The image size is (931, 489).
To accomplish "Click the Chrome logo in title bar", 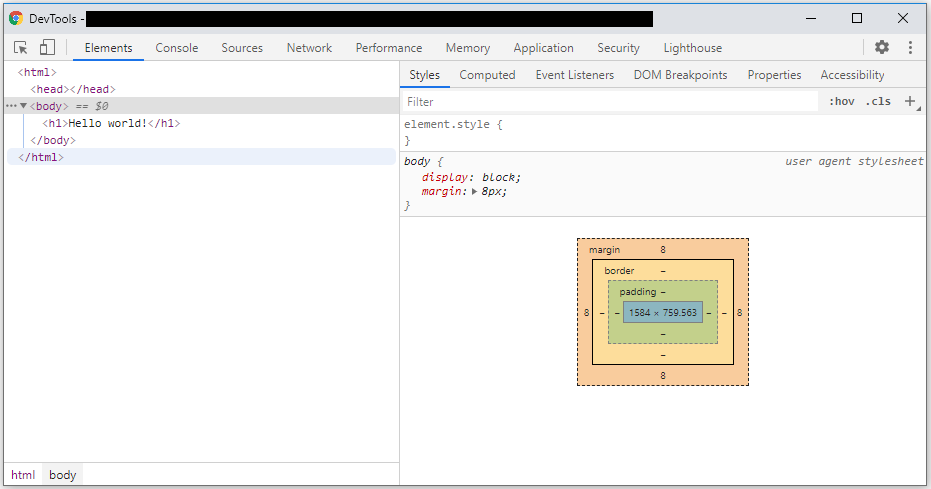I will (x=16, y=18).
